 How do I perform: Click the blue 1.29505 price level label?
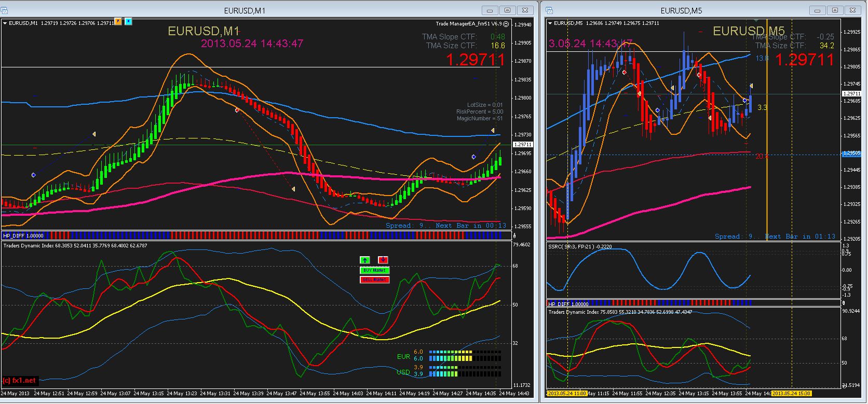click(851, 154)
